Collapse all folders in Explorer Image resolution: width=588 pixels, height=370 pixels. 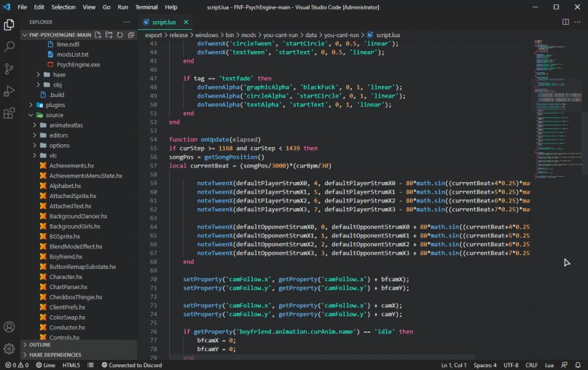click(130, 34)
